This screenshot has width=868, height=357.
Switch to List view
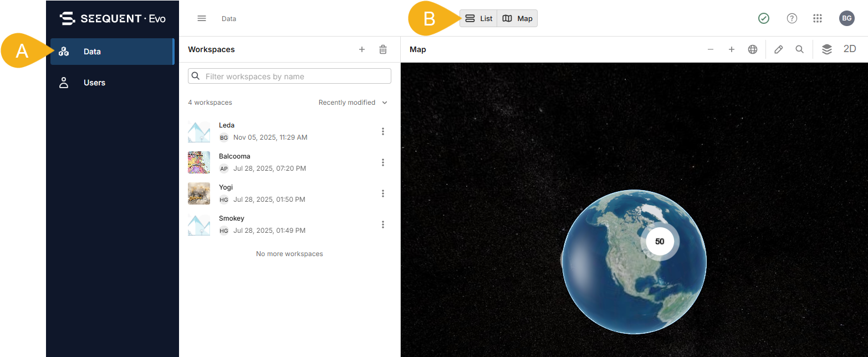(479, 18)
